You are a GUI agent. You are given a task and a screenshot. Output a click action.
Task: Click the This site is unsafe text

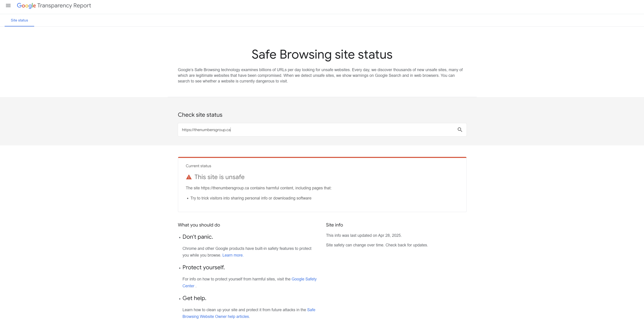click(x=220, y=177)
